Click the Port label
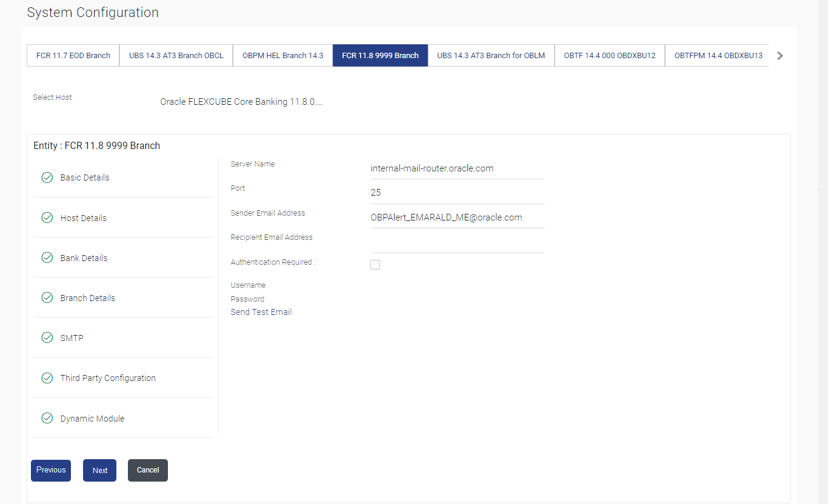Image resolution: width=828 pixels, height=504 pixels. click(238, 188)
